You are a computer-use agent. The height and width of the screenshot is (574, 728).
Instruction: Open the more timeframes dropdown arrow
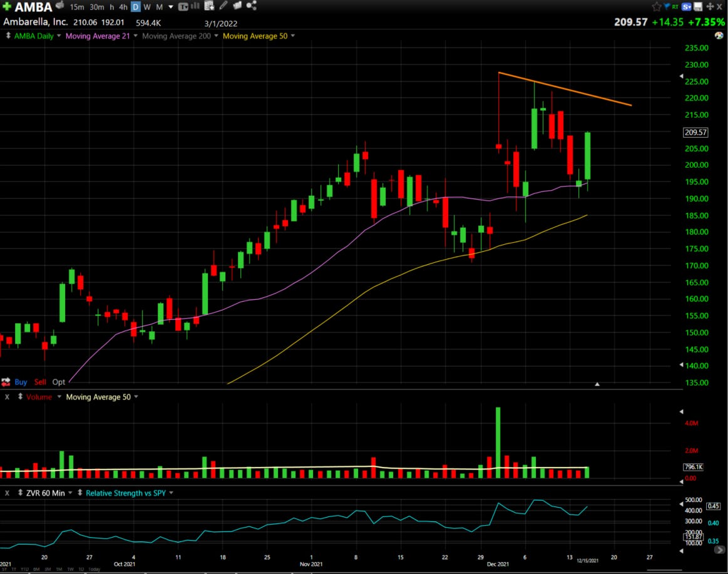[171, 7]
